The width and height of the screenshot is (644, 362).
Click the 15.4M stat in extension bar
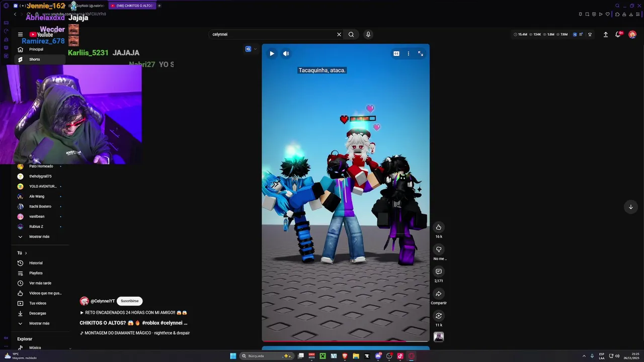coord(521,34)
